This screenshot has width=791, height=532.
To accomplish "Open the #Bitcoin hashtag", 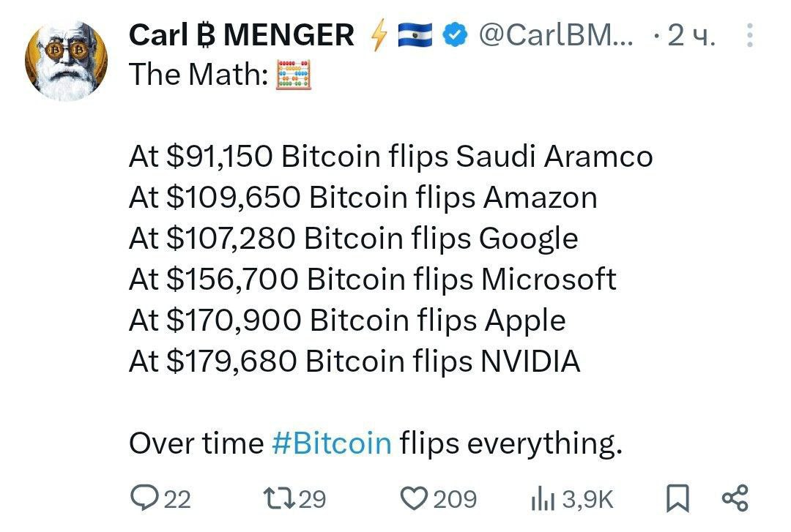I will click(332, 443).
